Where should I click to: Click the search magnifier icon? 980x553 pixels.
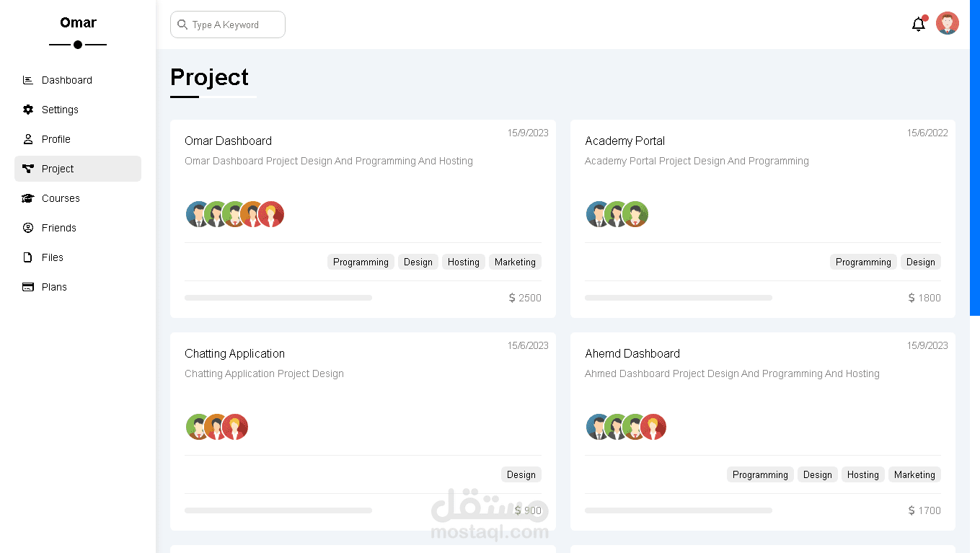click(182, 25)
